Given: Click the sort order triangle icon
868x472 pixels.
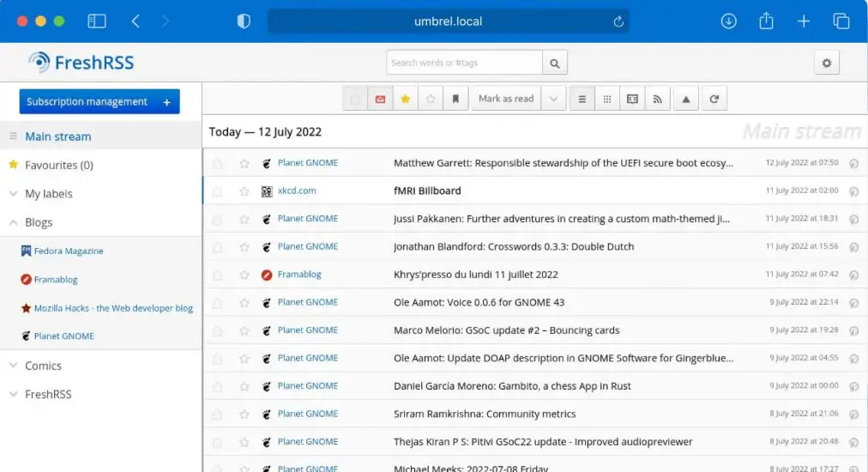Looking at the screenshot, I should pyautogui.click(x=685, y=99).
